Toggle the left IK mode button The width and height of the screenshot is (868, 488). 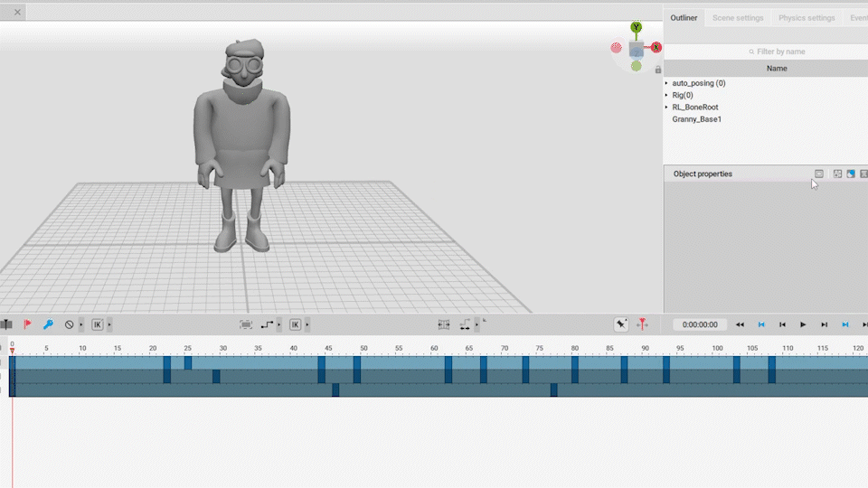tap(98, 324)
